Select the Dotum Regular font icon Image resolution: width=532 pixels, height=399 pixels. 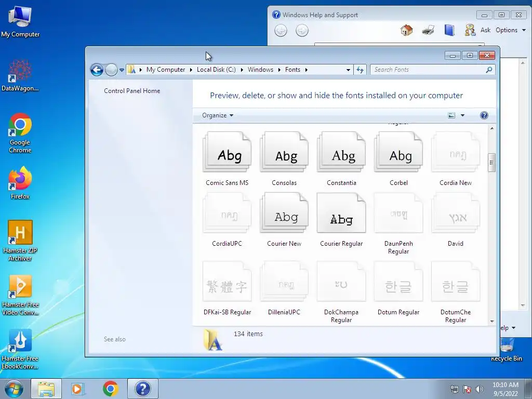(x=398, y=281)
